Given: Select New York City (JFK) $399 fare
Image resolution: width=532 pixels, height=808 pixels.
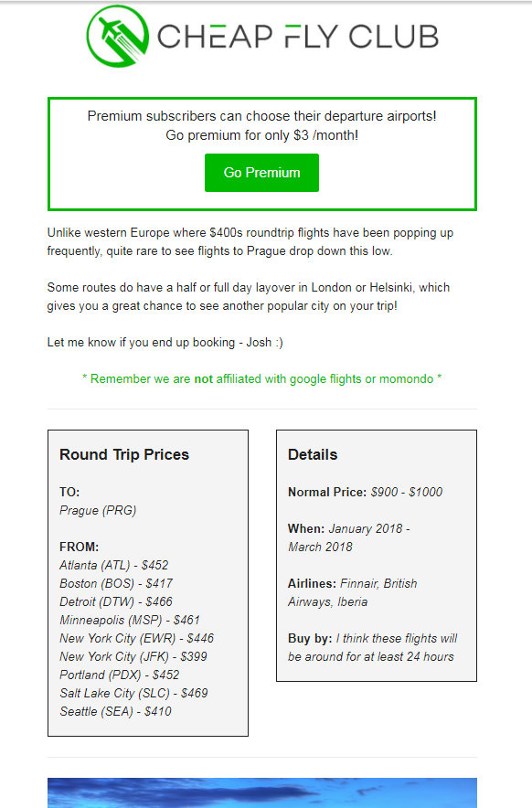Looking at the screenshot, I should 133,656.
